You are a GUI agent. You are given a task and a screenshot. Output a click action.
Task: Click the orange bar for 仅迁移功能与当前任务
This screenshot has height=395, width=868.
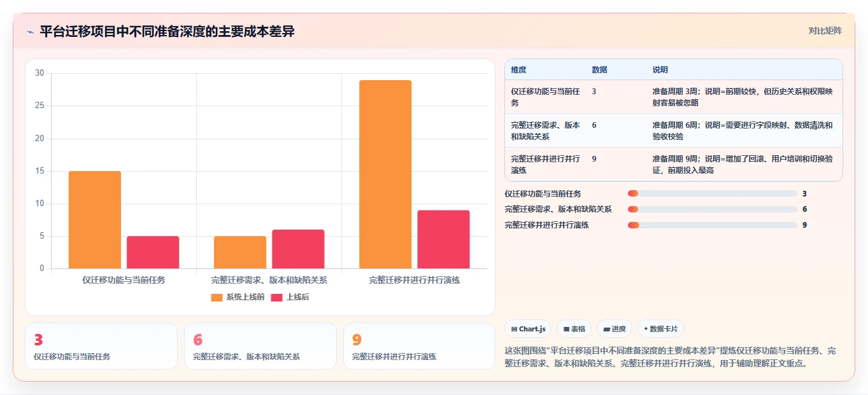pos(95,220)
